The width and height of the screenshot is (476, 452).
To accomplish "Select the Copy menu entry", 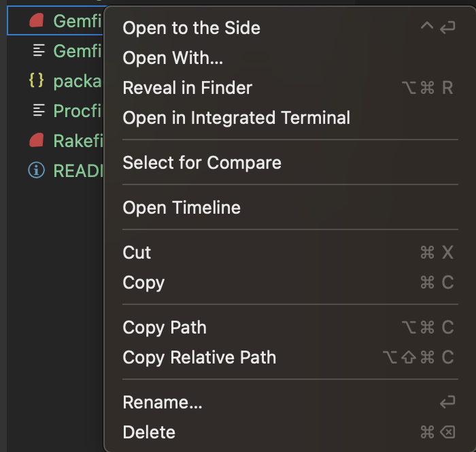I will click(143, 282).
